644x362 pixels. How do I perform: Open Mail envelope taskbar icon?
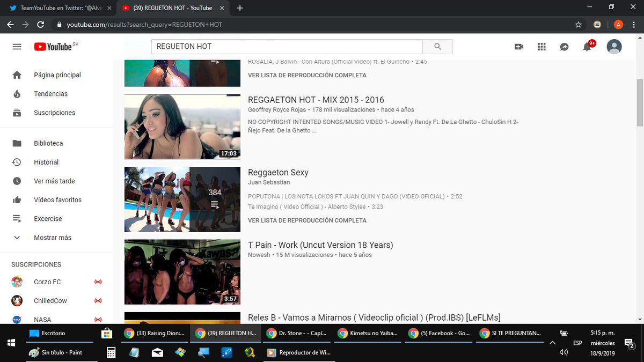pos(157,352)
